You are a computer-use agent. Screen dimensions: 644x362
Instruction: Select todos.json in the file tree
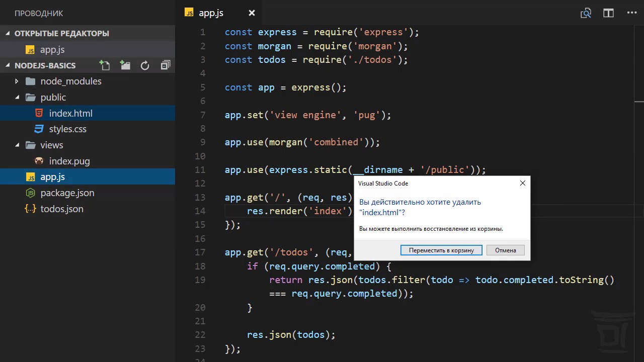(x=62, y=209)
